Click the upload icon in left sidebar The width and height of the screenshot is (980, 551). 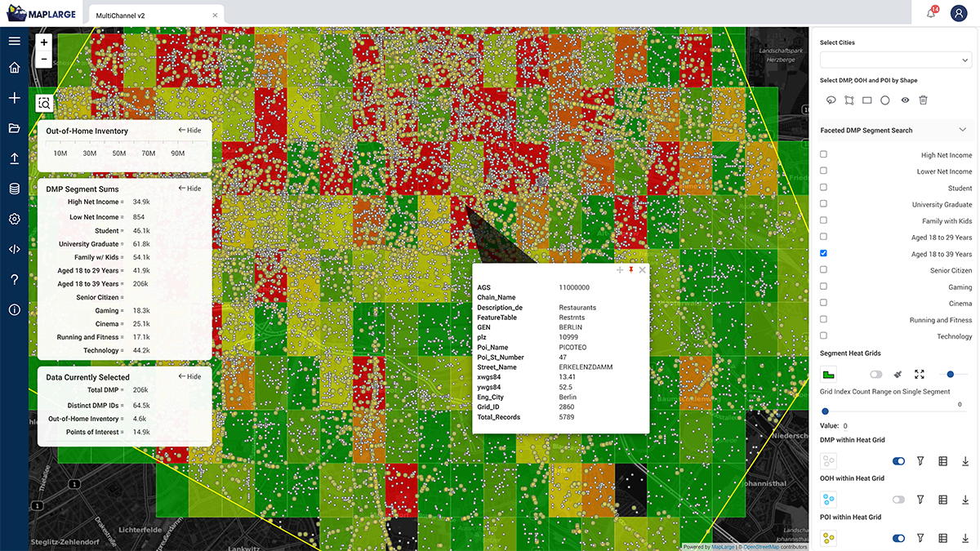[14, 158]
